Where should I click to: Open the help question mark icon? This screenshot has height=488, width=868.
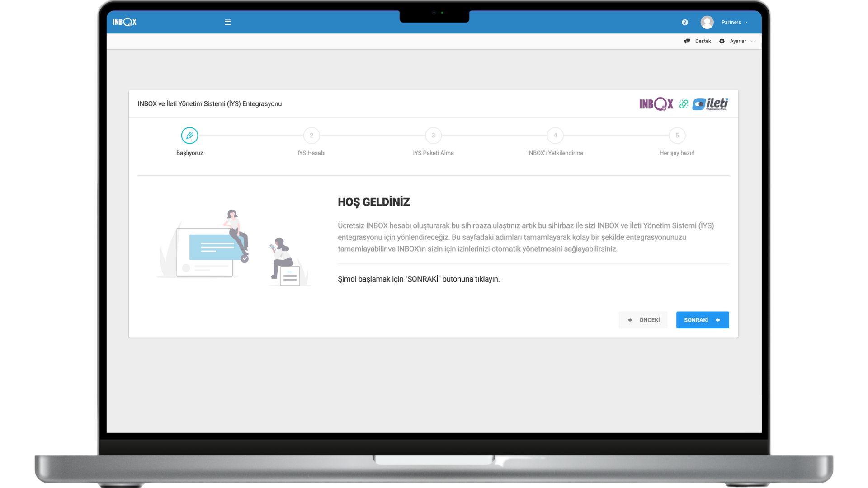pyautogui.click(x=685, y=22)
